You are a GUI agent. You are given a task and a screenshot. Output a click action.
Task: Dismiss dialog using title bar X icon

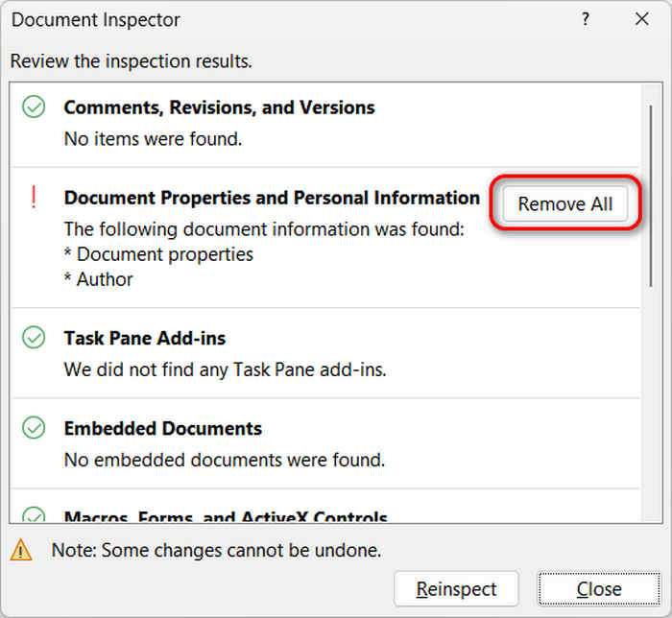coord(641,19)
